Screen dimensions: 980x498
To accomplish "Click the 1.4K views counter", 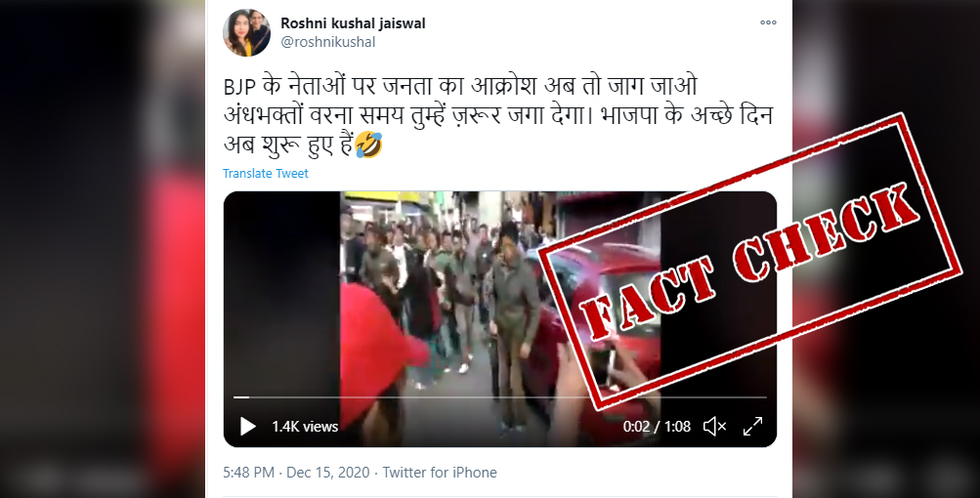I will click(305, 427).
